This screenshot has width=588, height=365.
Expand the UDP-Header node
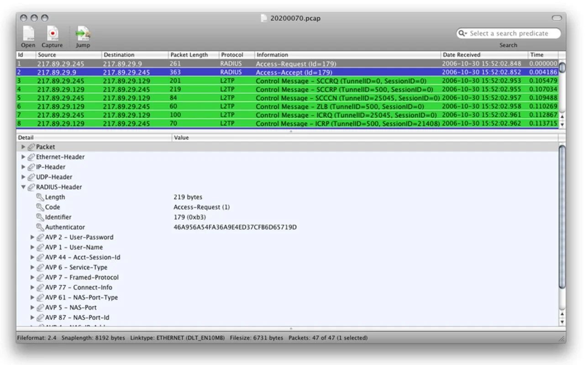point(24,177)
